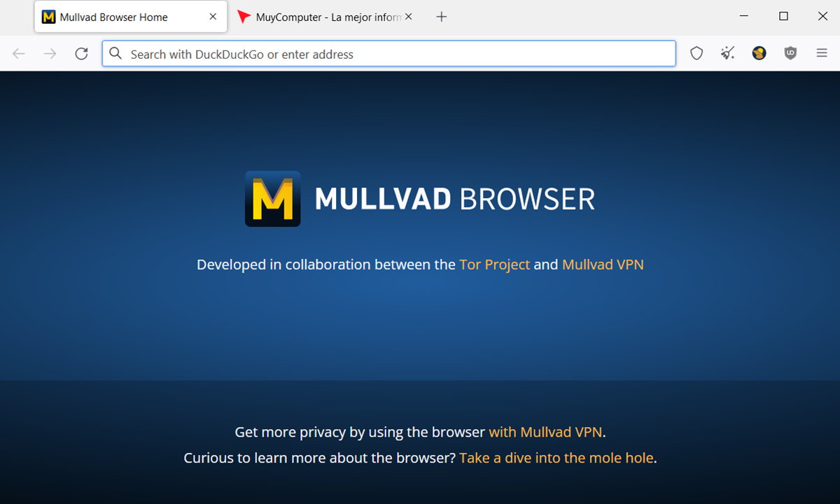Open the hamburger application menu

click(821, 53)
